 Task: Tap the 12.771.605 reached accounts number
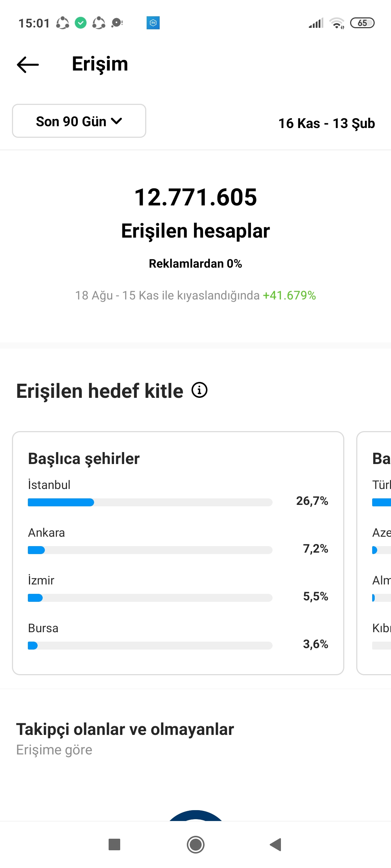tap(195, 197)
